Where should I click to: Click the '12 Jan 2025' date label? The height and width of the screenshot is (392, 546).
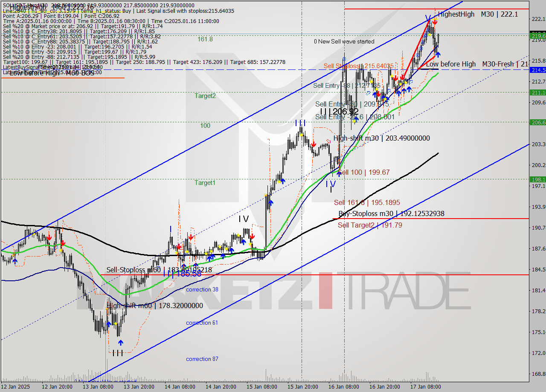pos(16,387)
